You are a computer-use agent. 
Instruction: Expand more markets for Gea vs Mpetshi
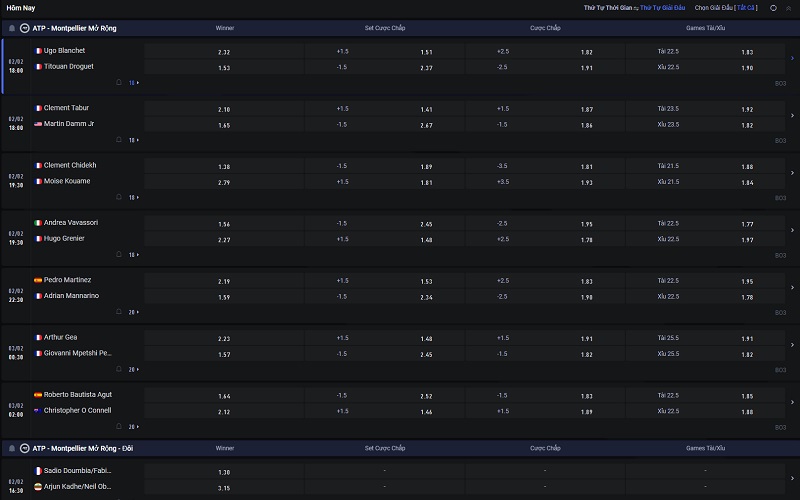(x=134, y=369)
